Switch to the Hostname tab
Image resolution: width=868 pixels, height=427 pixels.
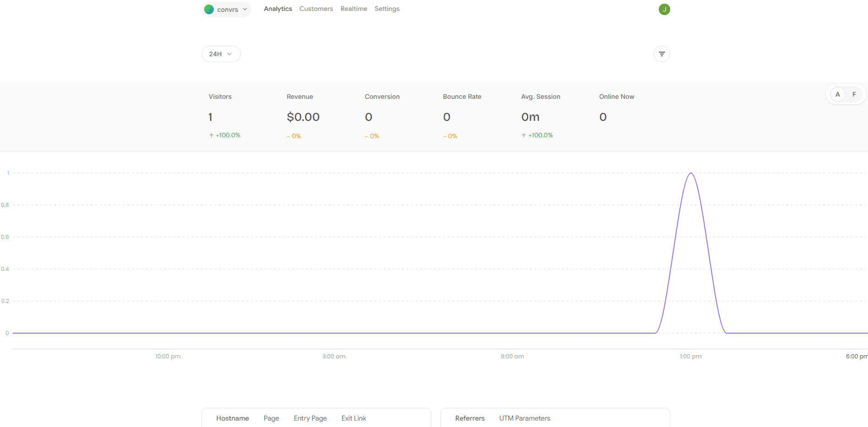click(x=233, y=418)
